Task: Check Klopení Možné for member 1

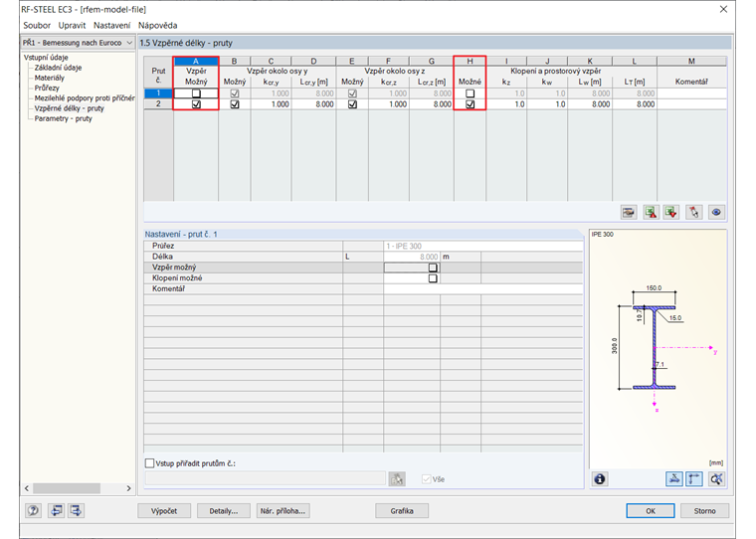Action: click(x=471, y=93)
